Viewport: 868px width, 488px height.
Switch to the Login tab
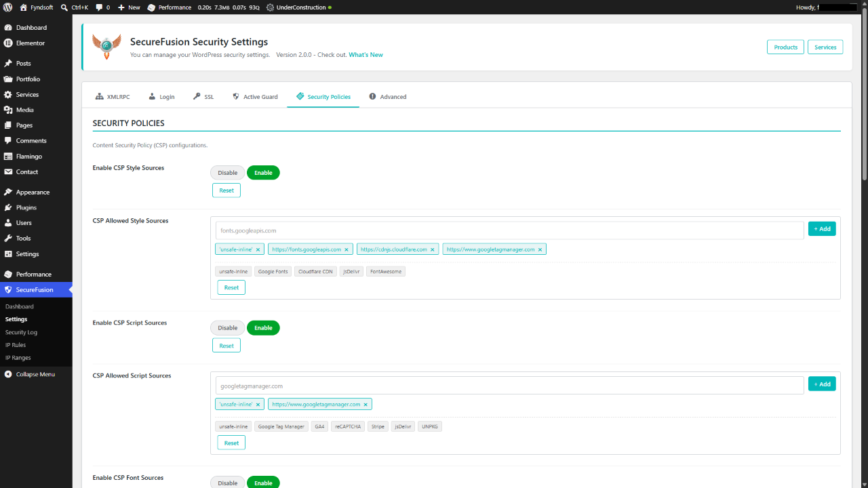pyautogui.click(x=162, y=96)
